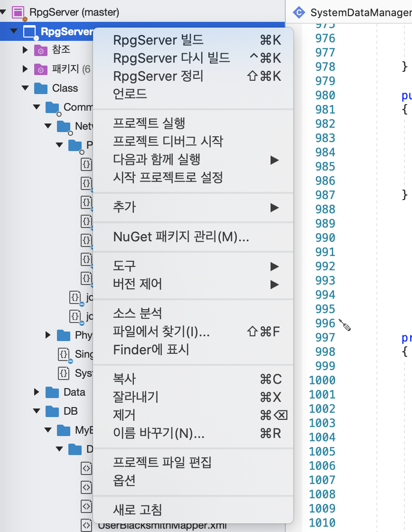Select 복사 menu item
This screenshot has height=532, width=412.
pos(193,379)
